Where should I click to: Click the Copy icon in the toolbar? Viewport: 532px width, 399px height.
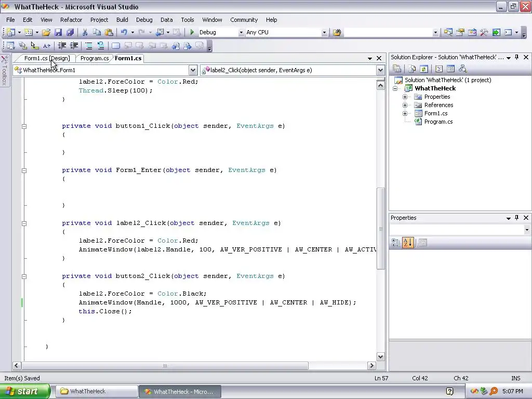coord(97,32)
